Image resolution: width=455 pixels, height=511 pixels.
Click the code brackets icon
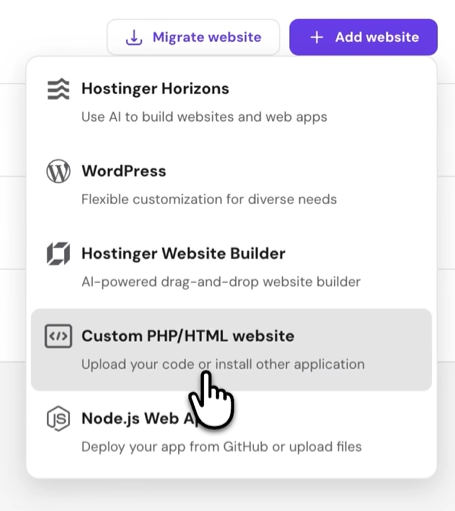[x=58, y=336]
